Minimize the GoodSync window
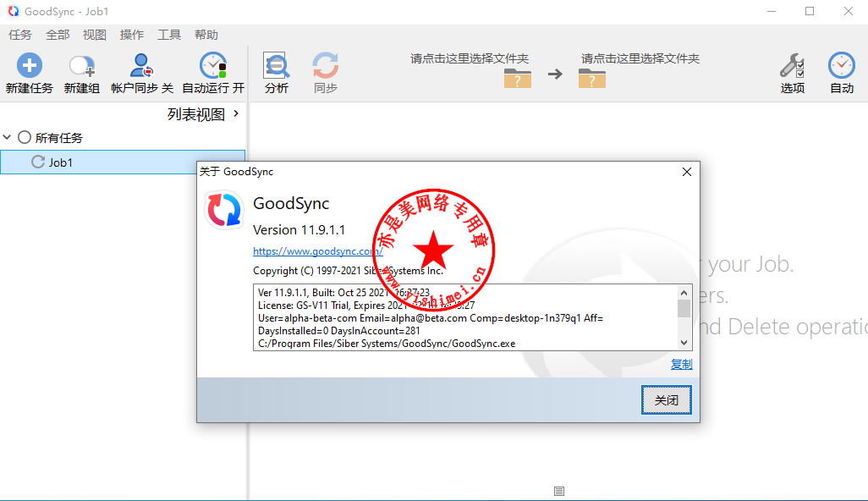Viewport: 868px width, 501px height. pos(772,11)
